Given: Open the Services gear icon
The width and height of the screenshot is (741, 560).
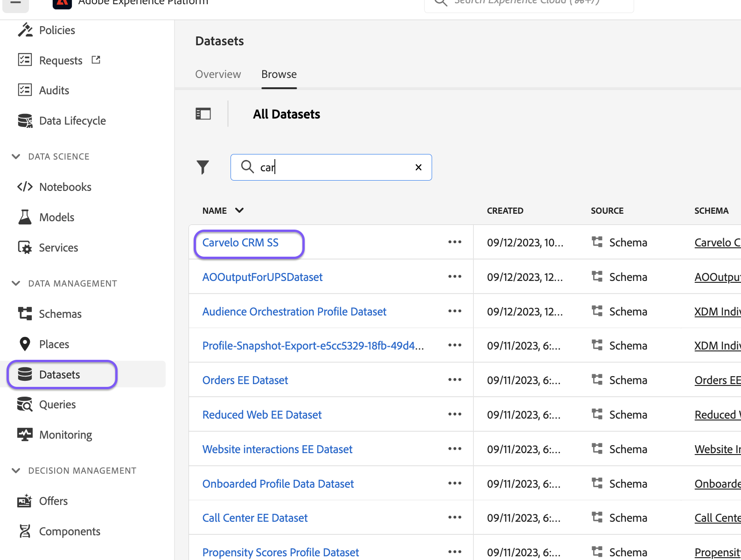Looking at the screenshot, I should click(x=25, y=247).
